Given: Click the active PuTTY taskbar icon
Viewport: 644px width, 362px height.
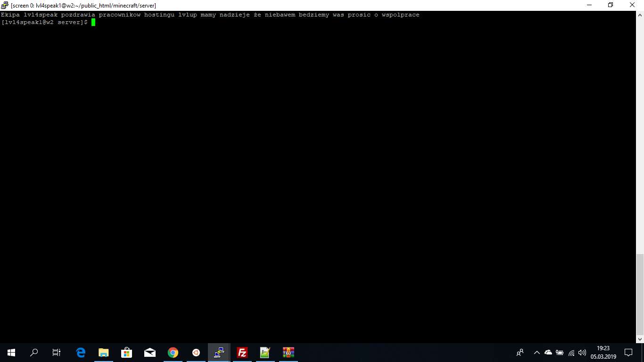Looking at the screenshot, I should 219,353.
